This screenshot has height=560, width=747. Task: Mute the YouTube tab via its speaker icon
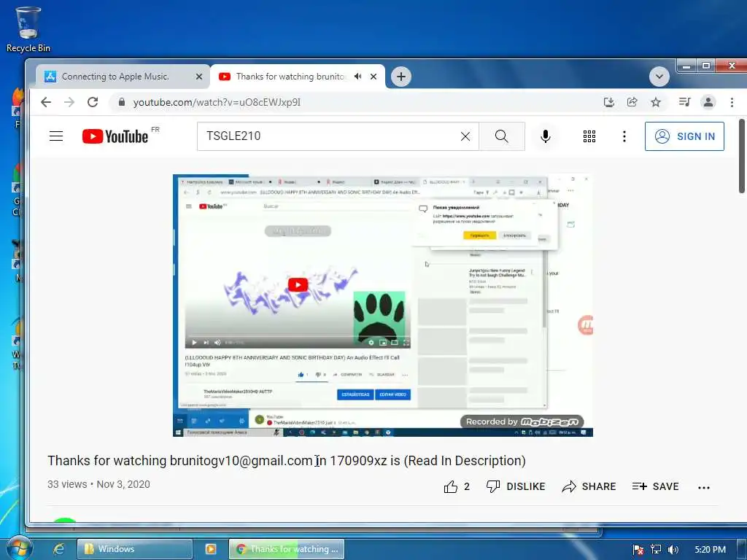point(357,76)
